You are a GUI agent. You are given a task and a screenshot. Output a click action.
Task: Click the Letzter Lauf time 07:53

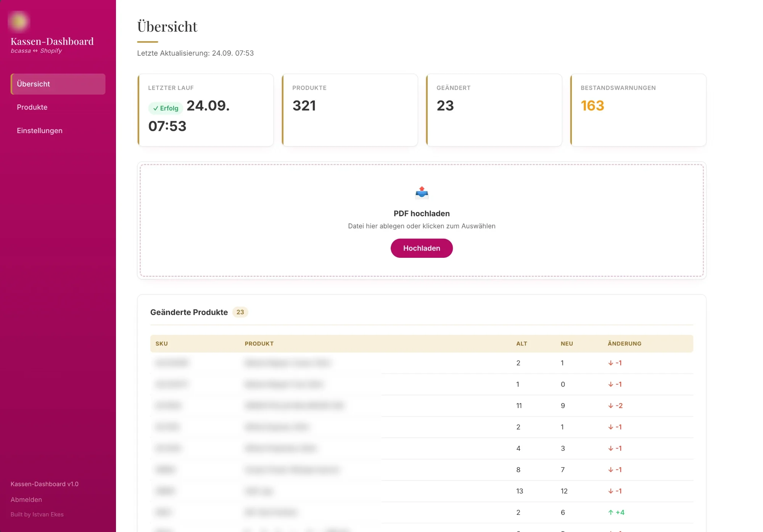[167, 126]
